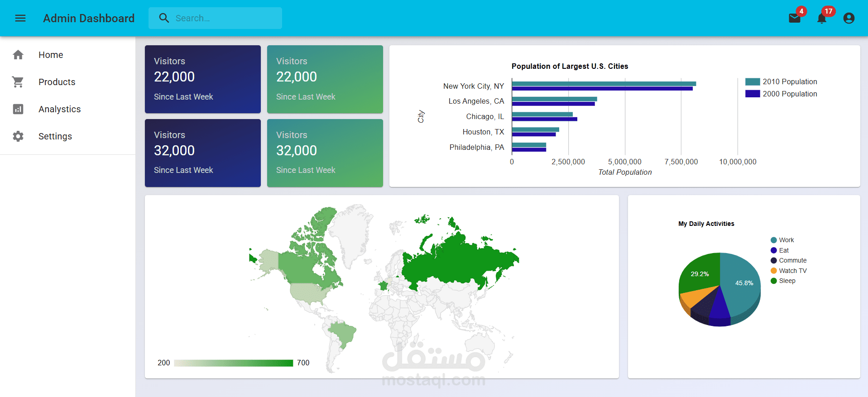Click the 5,000,000 axis label
Viewport: 868px width, 397px height.
(625, 162)
